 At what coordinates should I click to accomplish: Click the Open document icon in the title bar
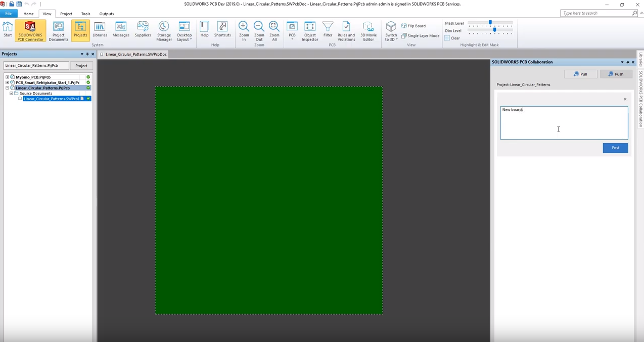[x=12, y=4]
